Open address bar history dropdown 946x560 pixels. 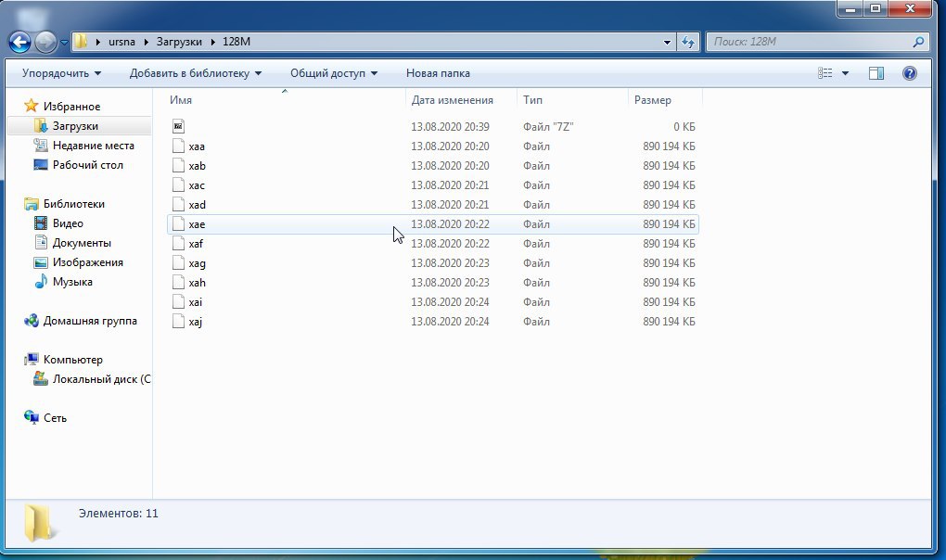[x=667, y=43]
